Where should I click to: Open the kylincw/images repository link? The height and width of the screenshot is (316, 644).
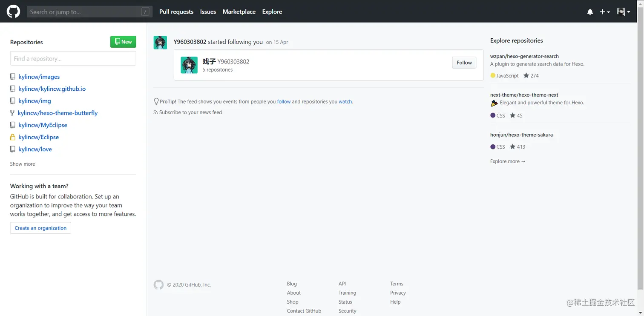[x=39, y=77]
